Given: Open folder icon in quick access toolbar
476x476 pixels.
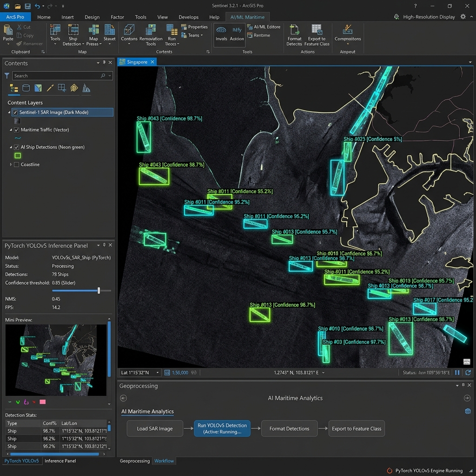Looking at the screenshot, I should click(x=18, y=6).
